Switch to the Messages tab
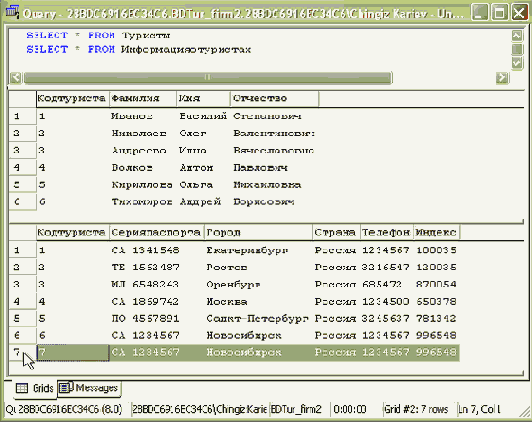Image resolution: width=532 pixels, height=422 pixels. tap(89, 388)
